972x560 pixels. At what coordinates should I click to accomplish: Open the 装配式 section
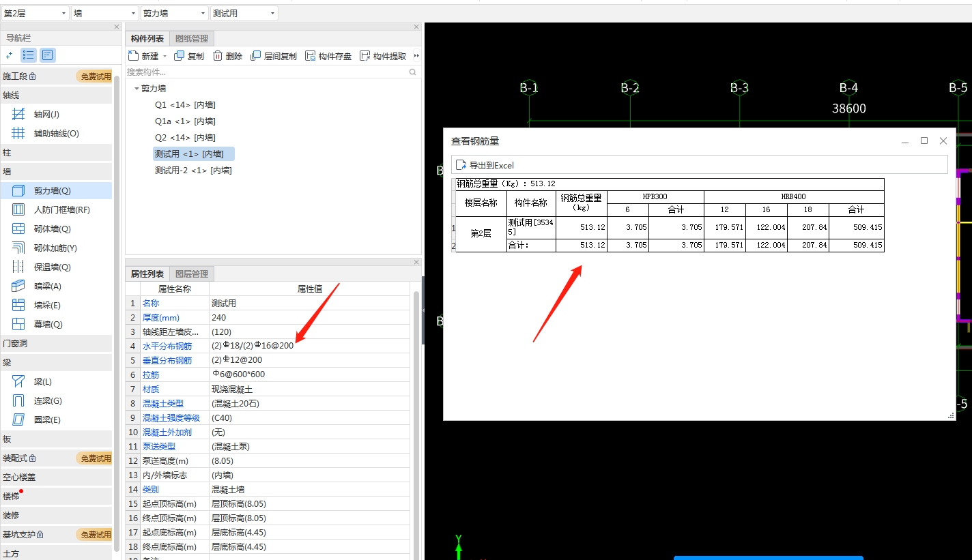point(56,458)
